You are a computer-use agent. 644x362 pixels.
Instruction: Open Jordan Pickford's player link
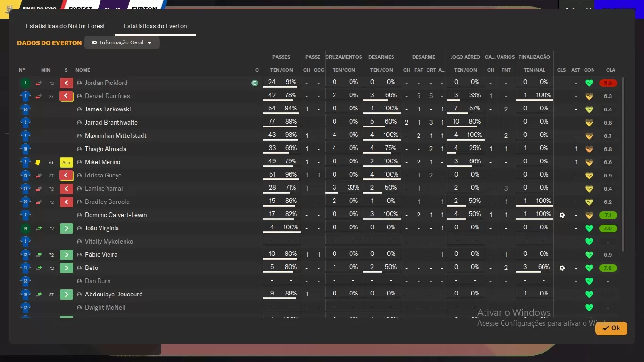tap(106, 83)
